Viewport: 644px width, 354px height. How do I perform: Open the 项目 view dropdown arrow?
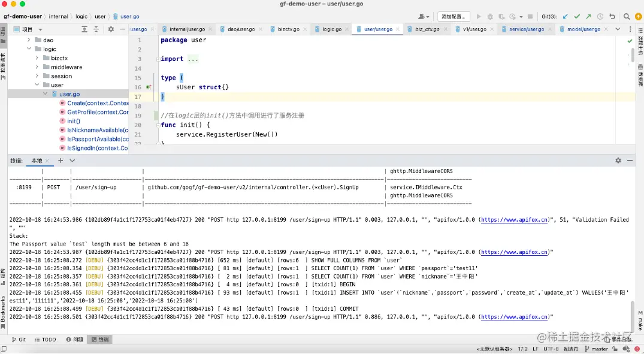40,29
